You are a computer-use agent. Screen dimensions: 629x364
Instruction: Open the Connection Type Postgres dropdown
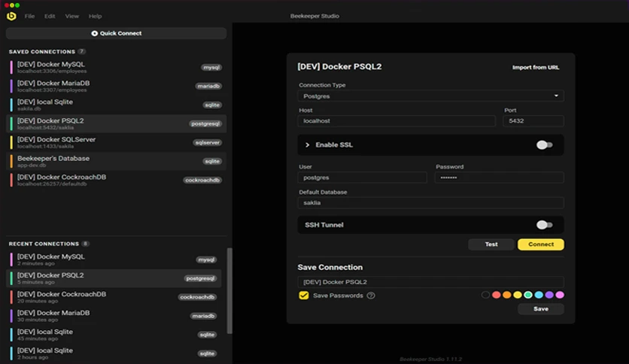[x=430, y=96]
